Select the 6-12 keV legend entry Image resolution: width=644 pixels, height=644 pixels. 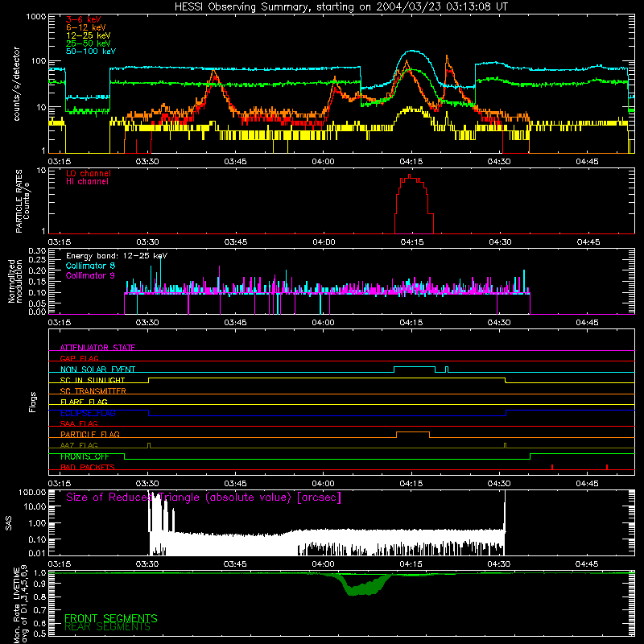click(86, 27)
